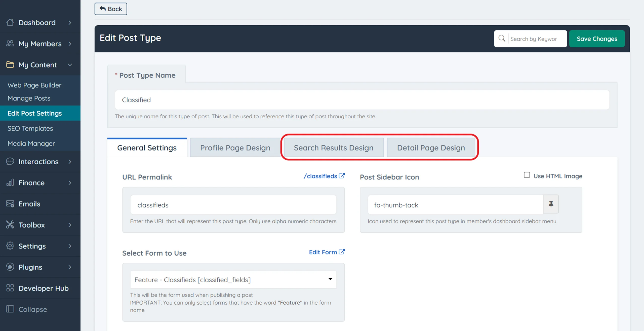
Task: Click the Back button
Action: tap(111, 9)
